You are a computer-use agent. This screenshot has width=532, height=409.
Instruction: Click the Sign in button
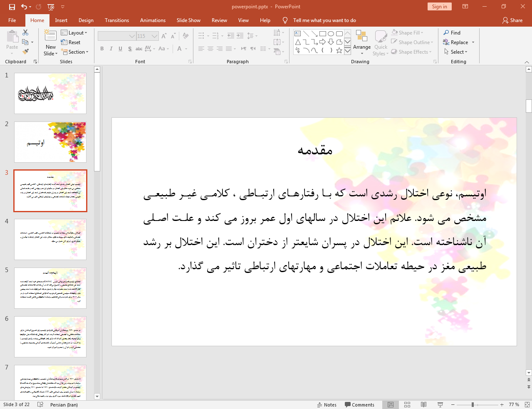point(439,6)
